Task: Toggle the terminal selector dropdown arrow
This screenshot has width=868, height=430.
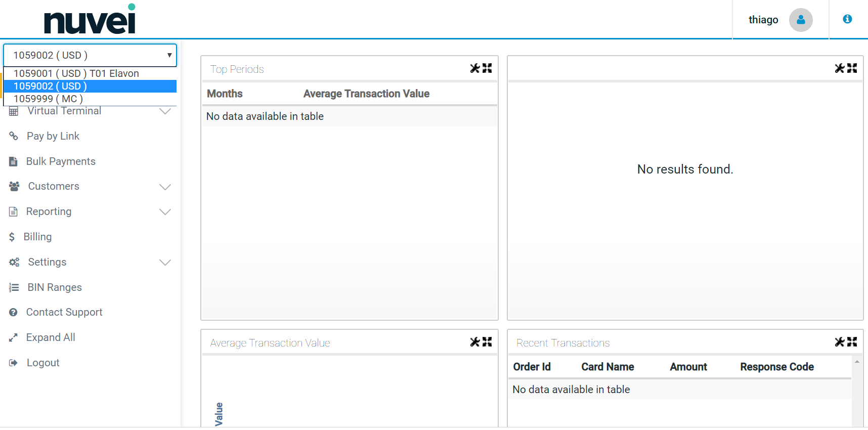Action: click(x=169, y=55)
